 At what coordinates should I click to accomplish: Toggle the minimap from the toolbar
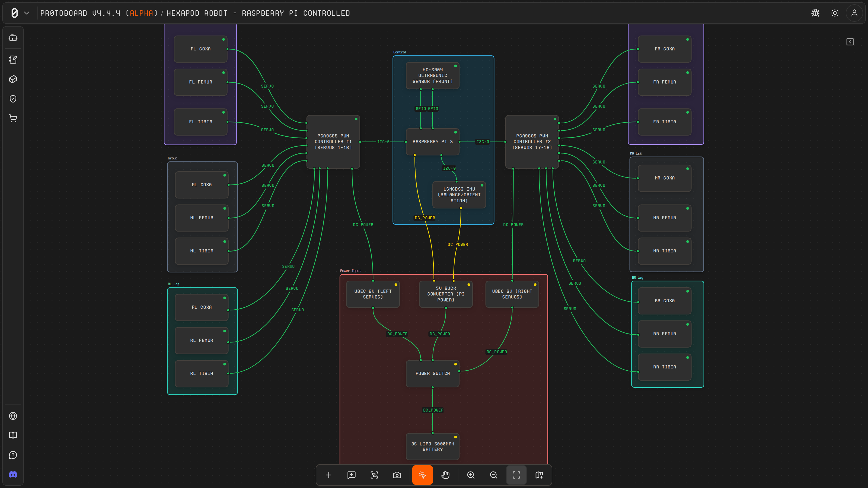(x=539, y=475)
